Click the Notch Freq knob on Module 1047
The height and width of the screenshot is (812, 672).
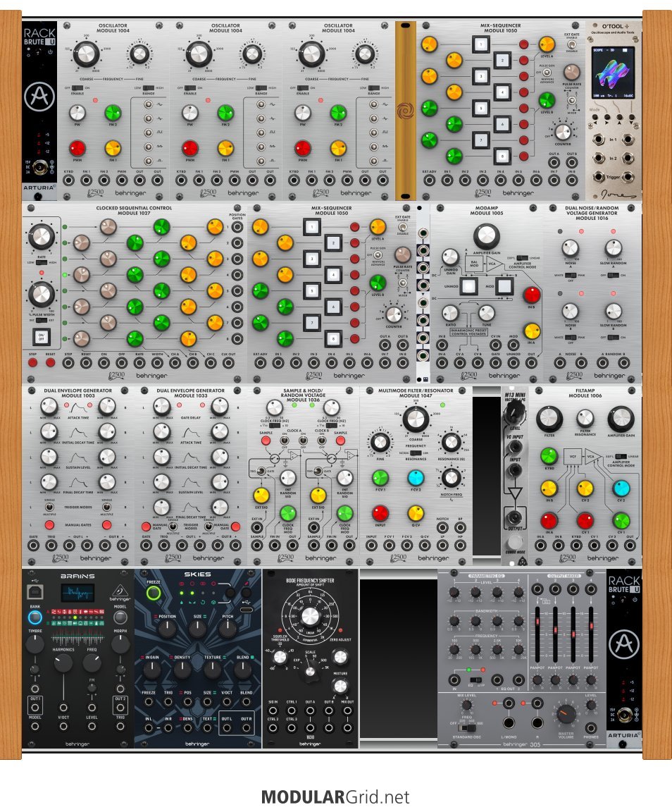(x=451, y=477)
